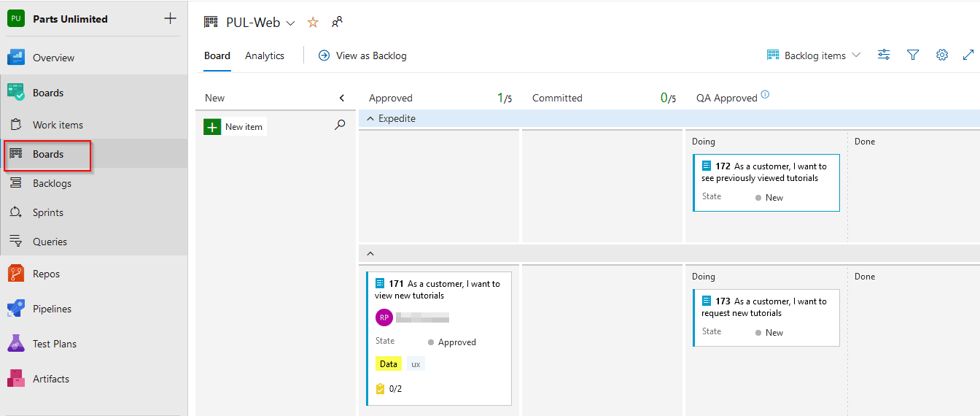Image resolution: width=980 pixels, height=416 pixels.
Task: Click the plus icon next to Parts Unlimited
Action: tap(170, 19)
